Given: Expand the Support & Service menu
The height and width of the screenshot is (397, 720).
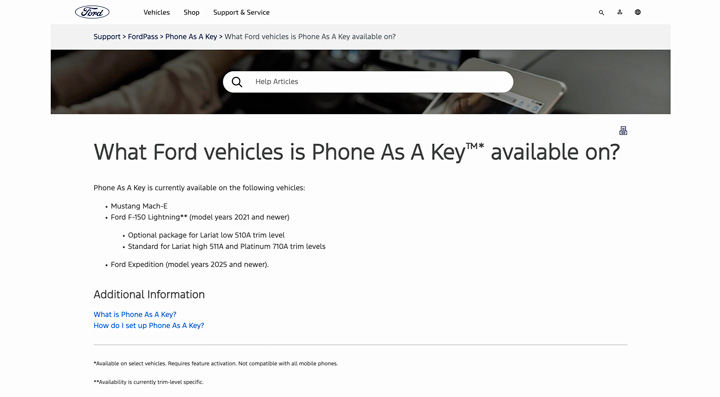Looking at the screenshot, I should click(x=242, y=12).
